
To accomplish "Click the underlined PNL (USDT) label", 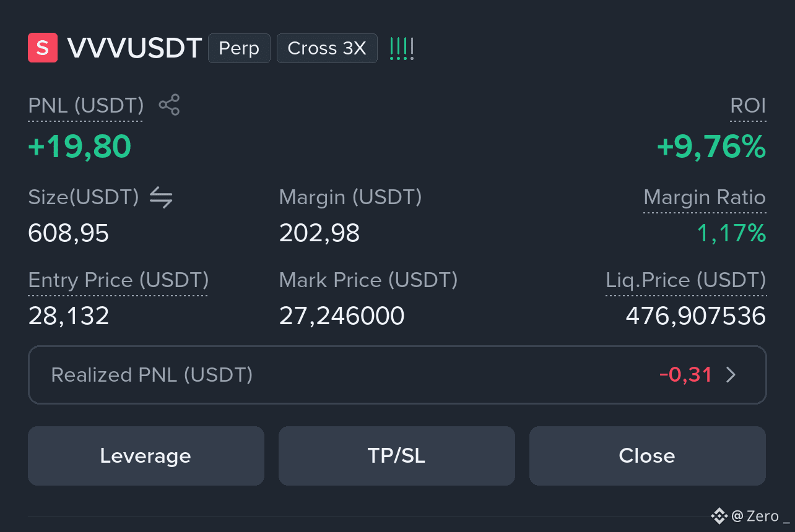I will (86, 106).
